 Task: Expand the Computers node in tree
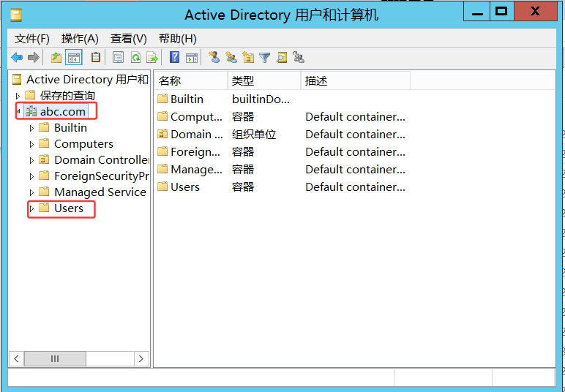(31, 144)
